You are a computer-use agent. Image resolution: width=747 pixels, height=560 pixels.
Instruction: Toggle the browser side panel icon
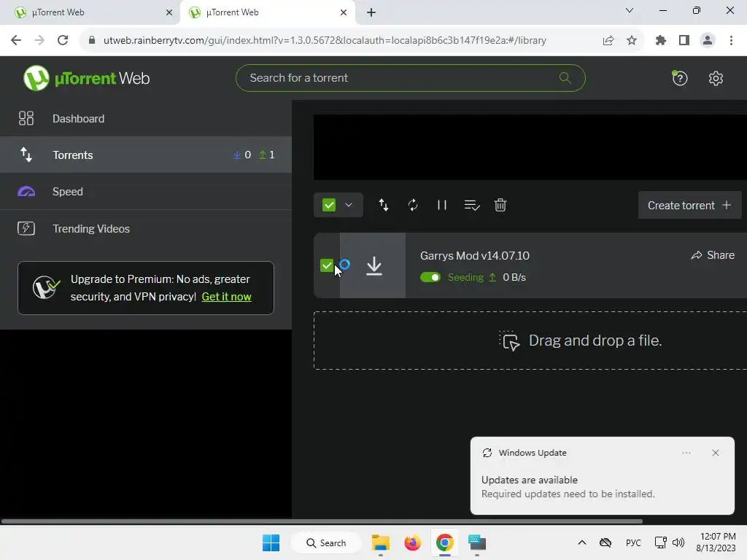coord(684,41)
